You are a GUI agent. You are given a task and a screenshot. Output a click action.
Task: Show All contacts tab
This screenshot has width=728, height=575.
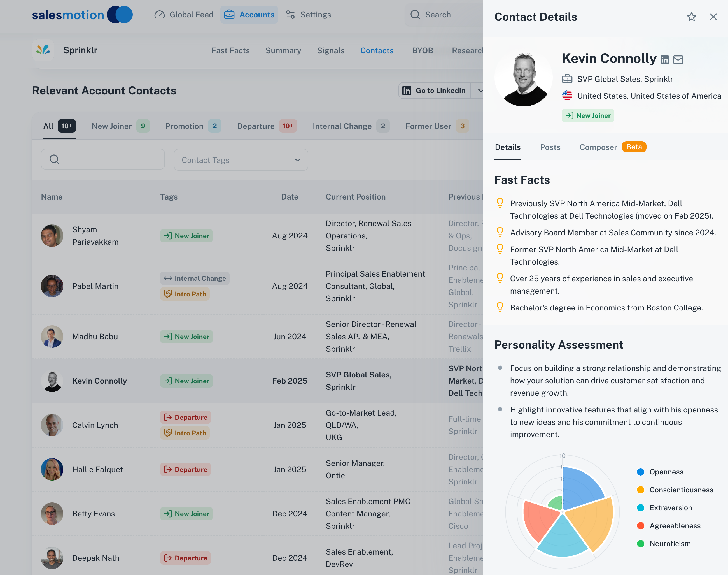coord(59,126)
